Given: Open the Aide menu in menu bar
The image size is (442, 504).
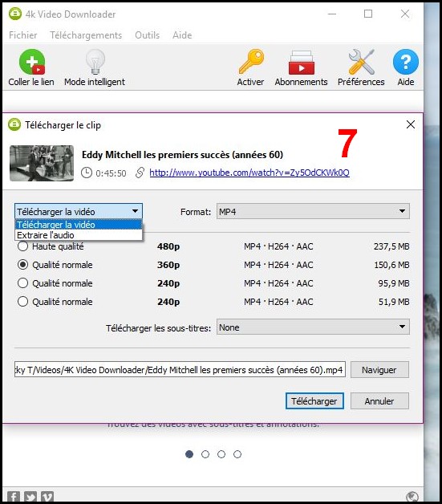Looking at the screenshot, I should (x=182, y=35).
